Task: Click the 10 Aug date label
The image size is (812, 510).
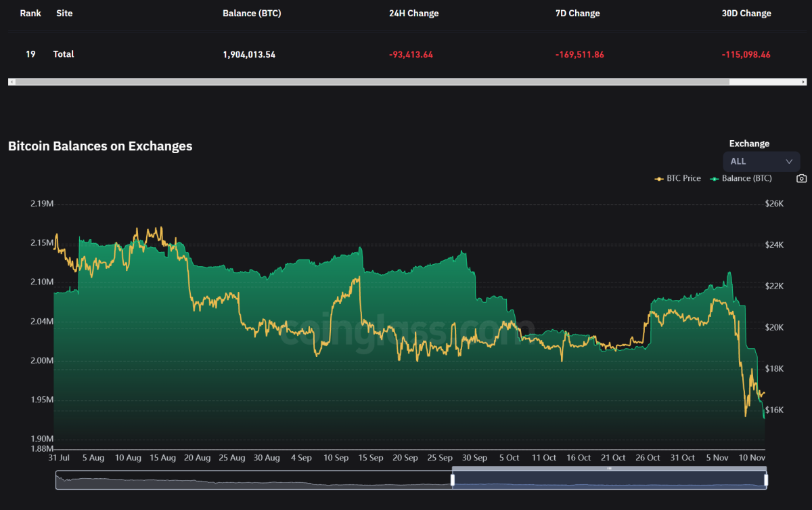Action: 128,458
